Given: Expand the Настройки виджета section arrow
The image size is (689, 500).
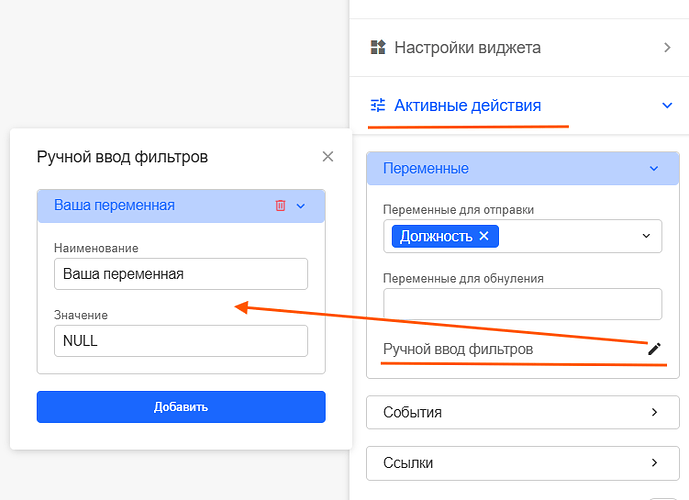Looking at the screenshot, I should click(x=666, y=47).
